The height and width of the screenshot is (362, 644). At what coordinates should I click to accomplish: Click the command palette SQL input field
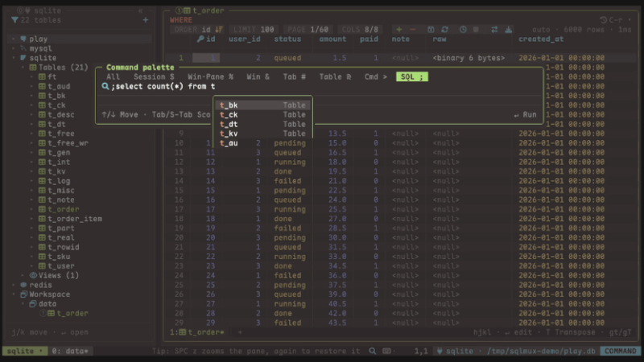point(320,86)
